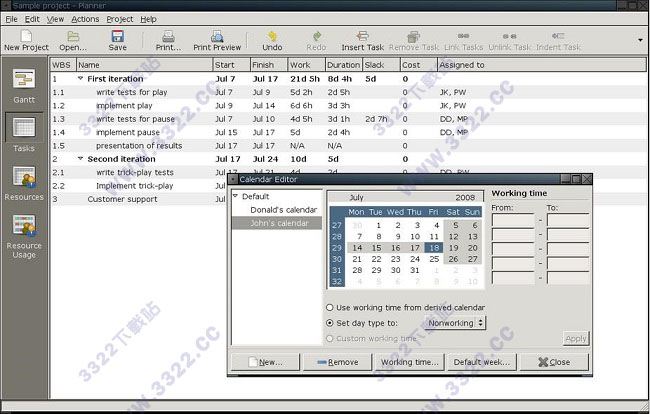
Task: Open the Actions menu
Action: [x=85, y=19]
